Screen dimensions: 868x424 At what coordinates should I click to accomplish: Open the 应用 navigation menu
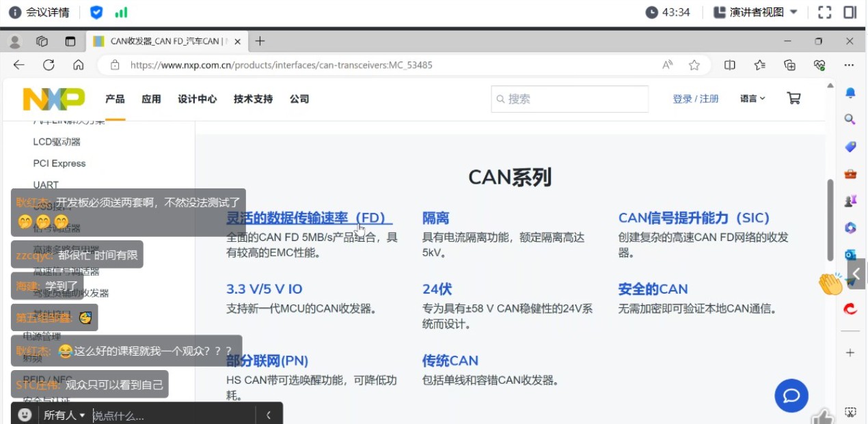click(x=151, y=99)
